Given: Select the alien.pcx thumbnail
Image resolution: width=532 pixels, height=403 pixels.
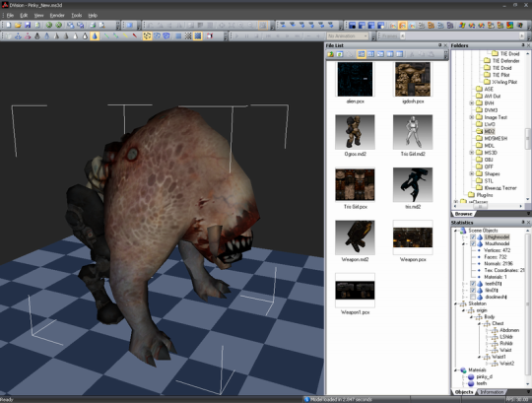Looking at the screenshot, I should [x=355, y=79].
